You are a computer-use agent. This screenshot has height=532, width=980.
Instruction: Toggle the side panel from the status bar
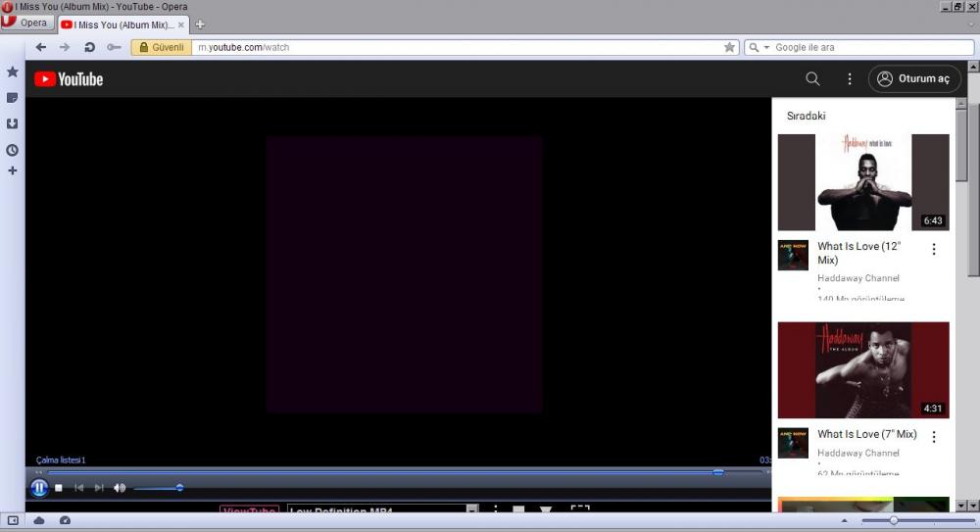13,520
